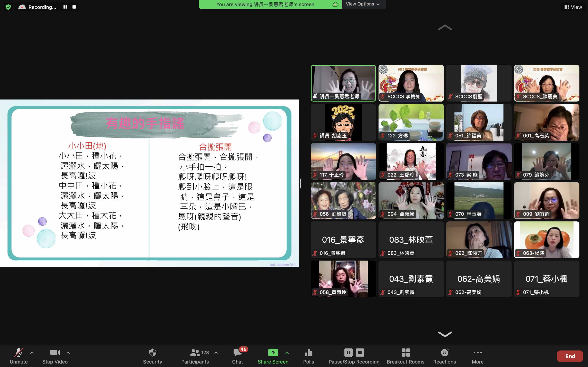This screenshot has height=367, width=588.
Task: Click the red End meeting button
Action: tap(570, 356)
